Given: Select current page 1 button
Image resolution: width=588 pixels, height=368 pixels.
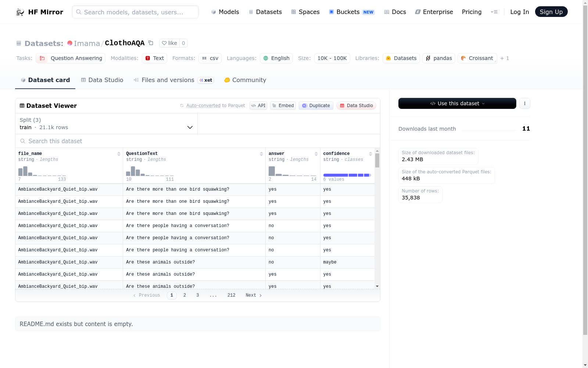Looking at the screenshot, I should click(x=172, y=295).
